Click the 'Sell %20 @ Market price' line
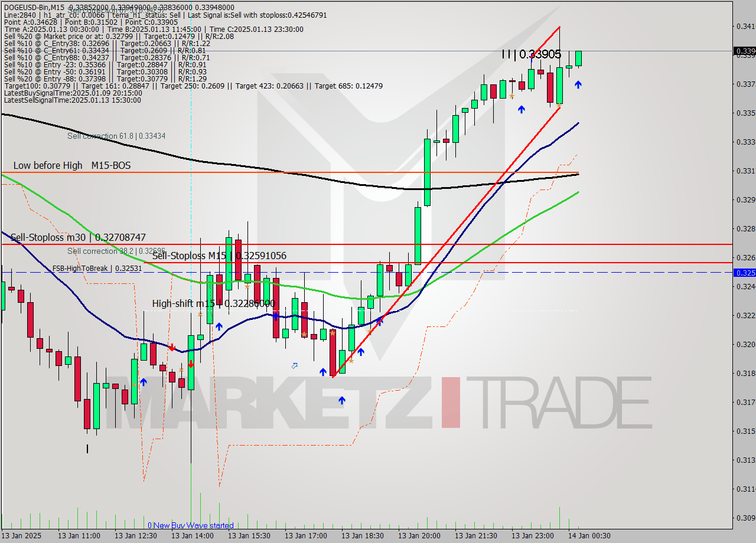Image resolution: width=756 pixels, height=543 pixels. [119, 36]
